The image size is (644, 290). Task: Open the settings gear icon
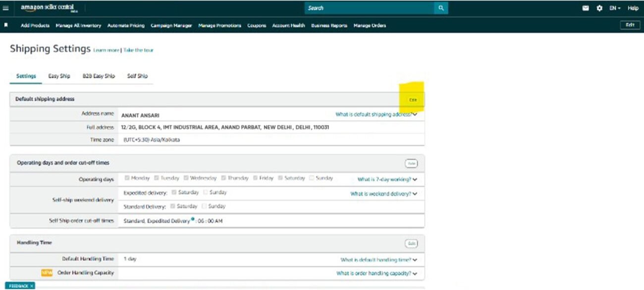point(599,8)
